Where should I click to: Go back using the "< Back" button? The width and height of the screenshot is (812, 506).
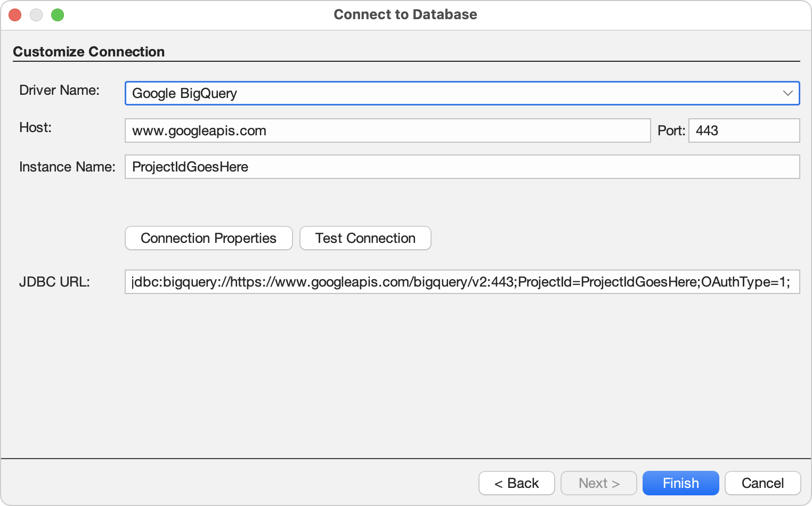point(516,483)
